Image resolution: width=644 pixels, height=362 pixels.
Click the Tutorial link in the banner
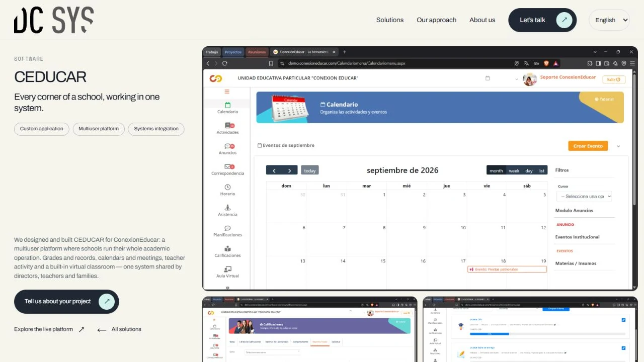(604, 99)
